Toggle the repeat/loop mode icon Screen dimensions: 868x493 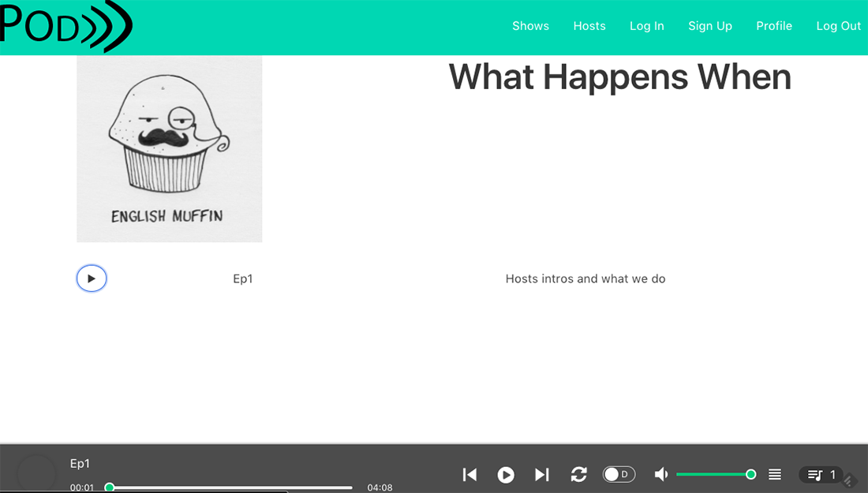tap(578, 474)
